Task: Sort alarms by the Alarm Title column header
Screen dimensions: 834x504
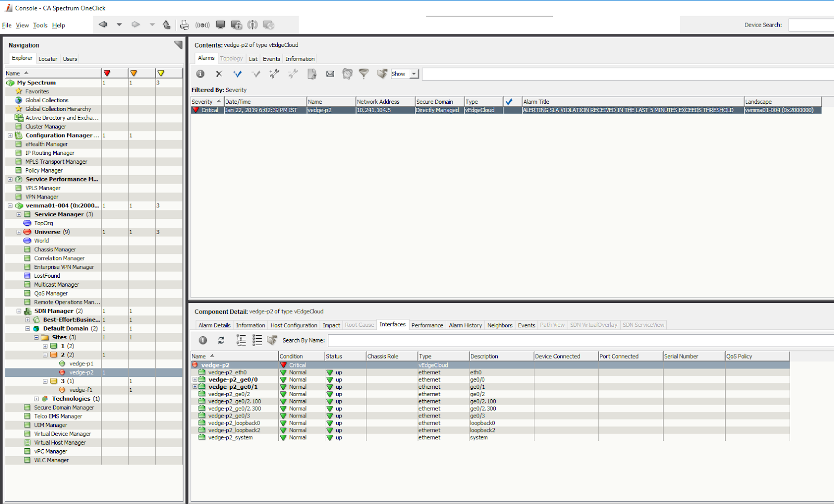Action: point(633,102)
